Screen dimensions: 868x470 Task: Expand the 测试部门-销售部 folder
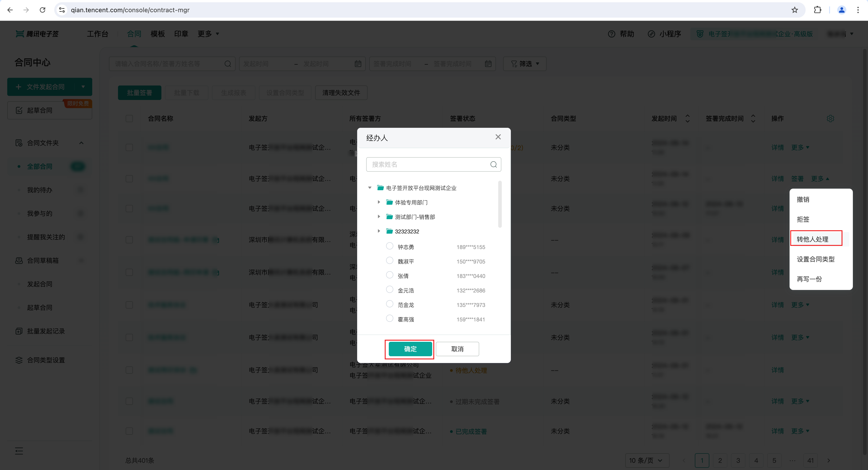(x=379, y=217)
